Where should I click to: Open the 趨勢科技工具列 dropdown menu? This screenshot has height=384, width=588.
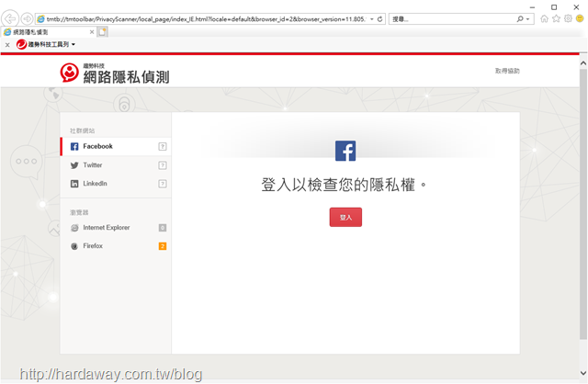(x=46, y=44)
